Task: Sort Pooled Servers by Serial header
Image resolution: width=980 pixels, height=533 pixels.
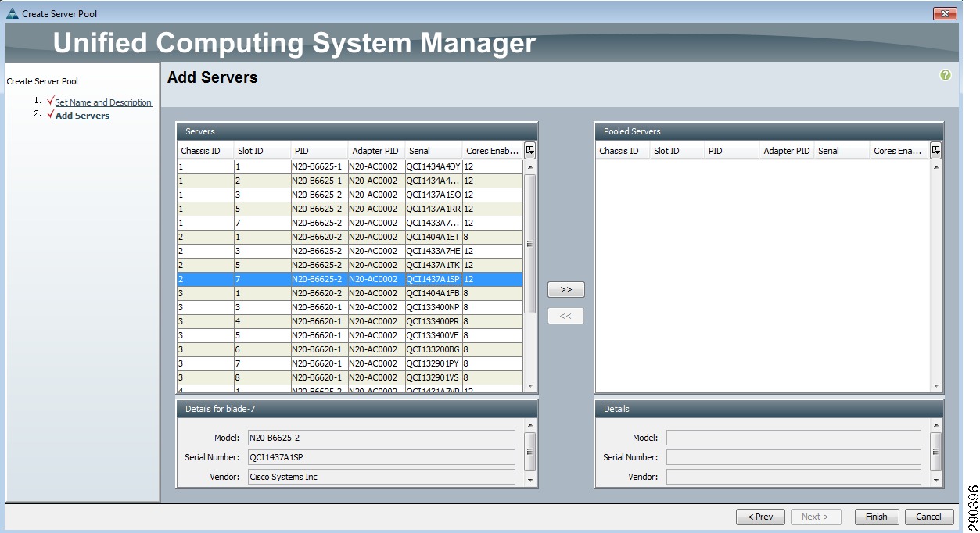Action: click(x=842, y=151)
